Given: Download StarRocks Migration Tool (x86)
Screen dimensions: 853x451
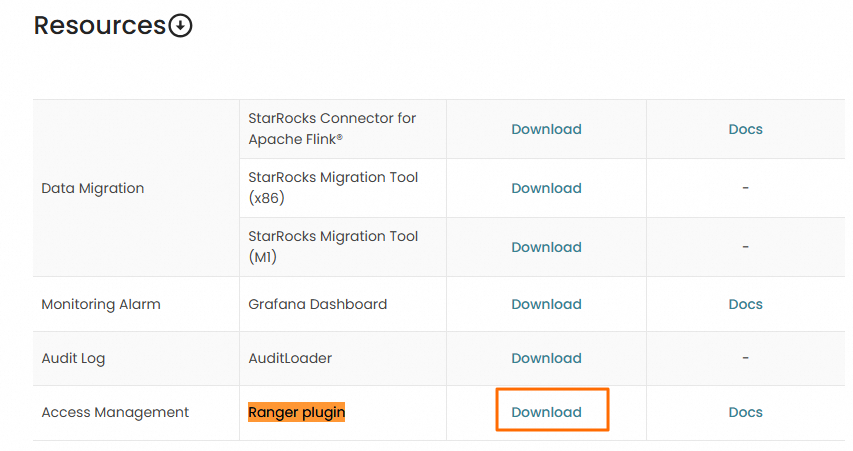Looking at the screenshot, I should [546, 188].
